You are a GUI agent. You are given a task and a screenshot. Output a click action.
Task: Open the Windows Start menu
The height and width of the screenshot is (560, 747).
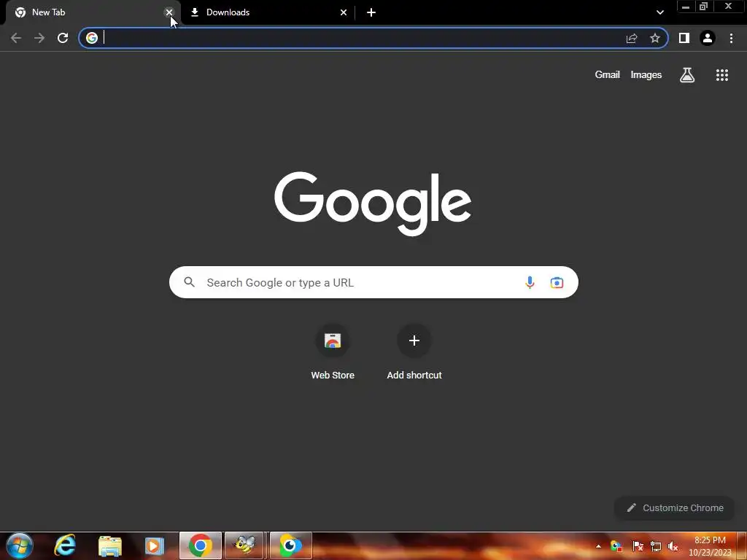[20, 546]
